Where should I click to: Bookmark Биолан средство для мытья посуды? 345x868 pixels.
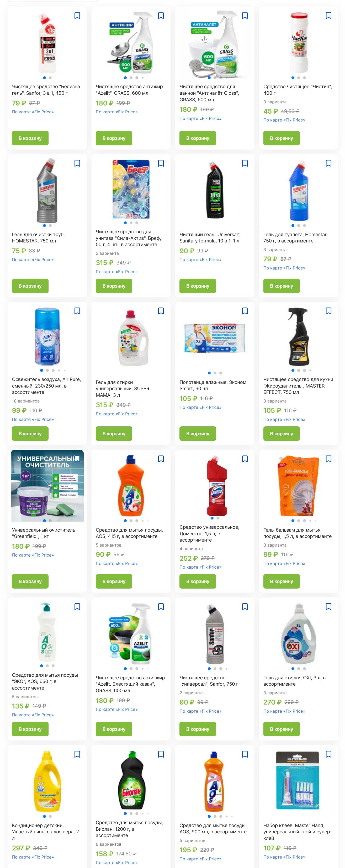[161, 754]
